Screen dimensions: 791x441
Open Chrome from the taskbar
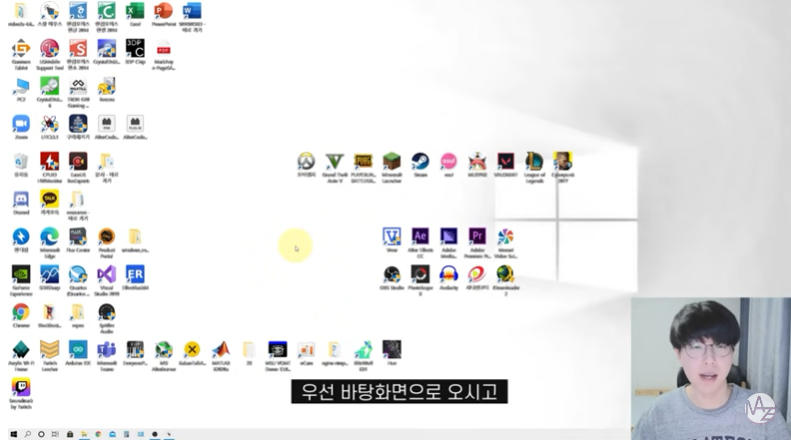[x=98, y=434]
